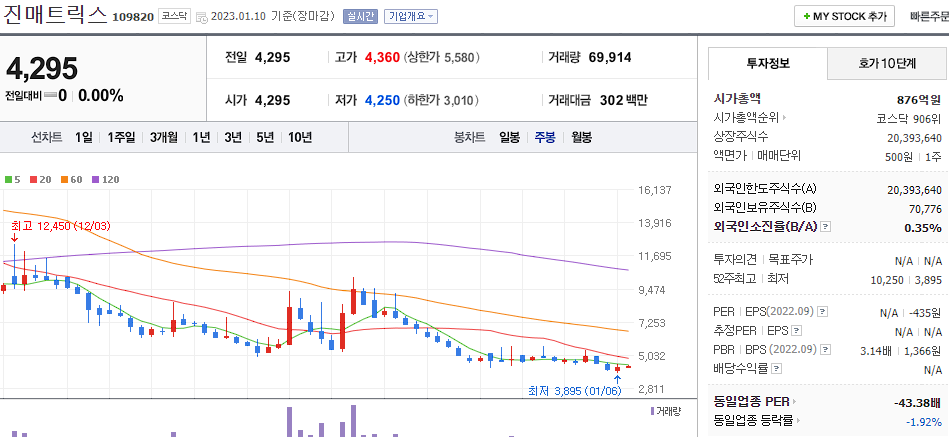Open the 동일업종 등락률 link
949x437 pixels.
[757, 421]
